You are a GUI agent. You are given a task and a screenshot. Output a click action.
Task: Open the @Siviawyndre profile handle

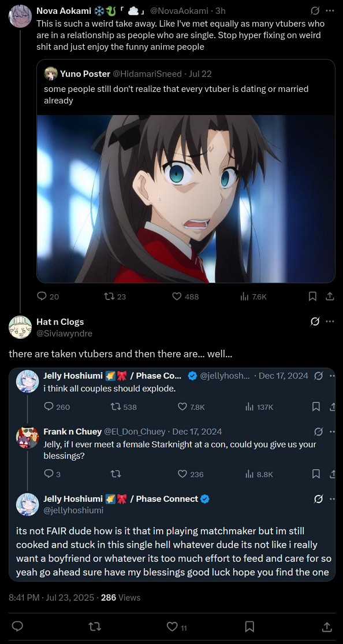pyautogui.click(x=65, y=334)
